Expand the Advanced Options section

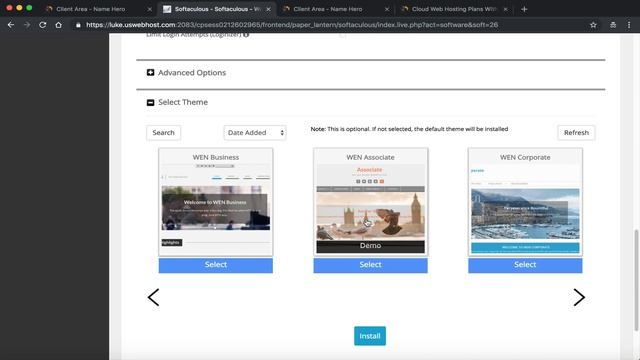[x=150, y=73]
